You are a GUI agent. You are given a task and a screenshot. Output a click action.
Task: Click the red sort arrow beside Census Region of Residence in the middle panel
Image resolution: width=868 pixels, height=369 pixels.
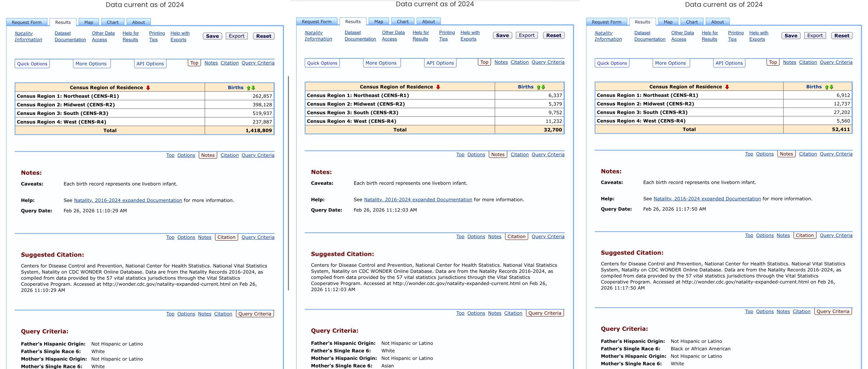pyautogui.click(x=438, y=87)
